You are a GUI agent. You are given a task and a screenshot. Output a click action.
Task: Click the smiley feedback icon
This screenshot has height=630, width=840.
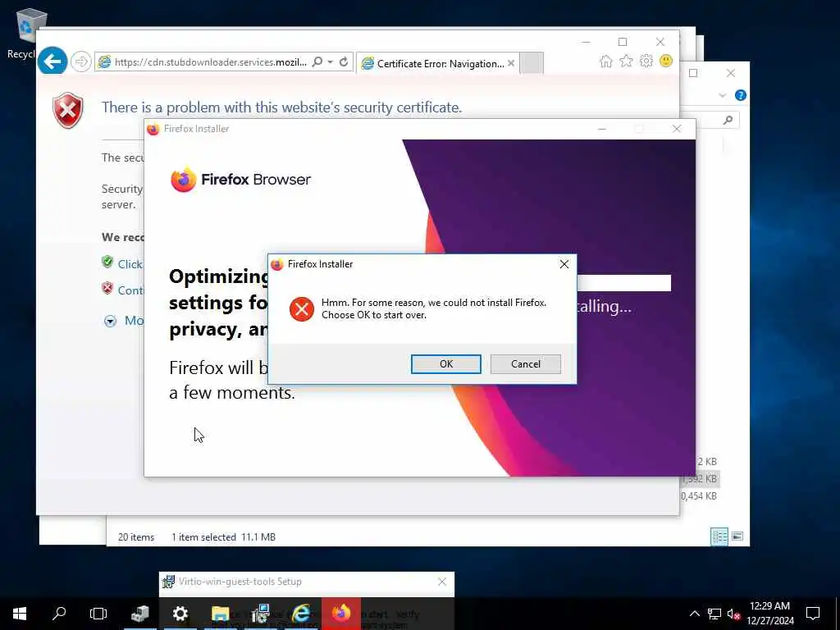pos(666,61)
